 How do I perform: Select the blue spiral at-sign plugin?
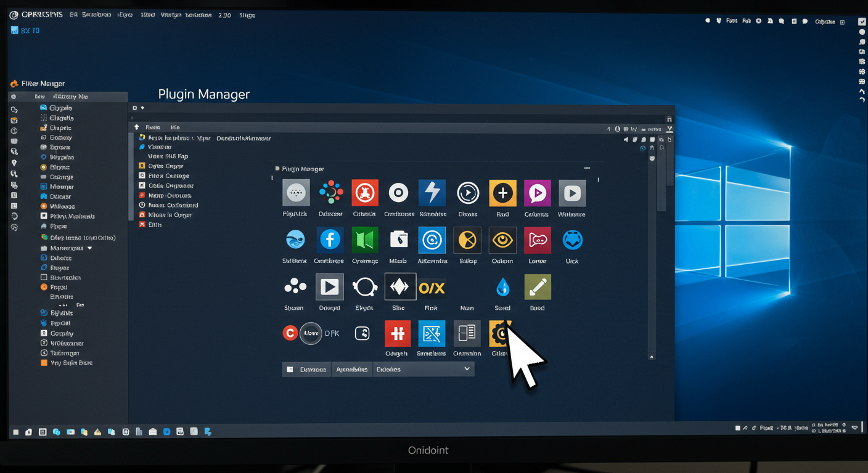(x=432, y=240)
